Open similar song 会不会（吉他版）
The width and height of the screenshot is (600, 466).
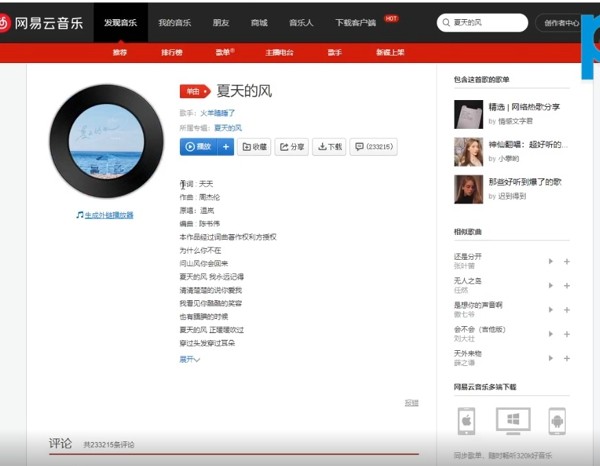click(479, 329)
